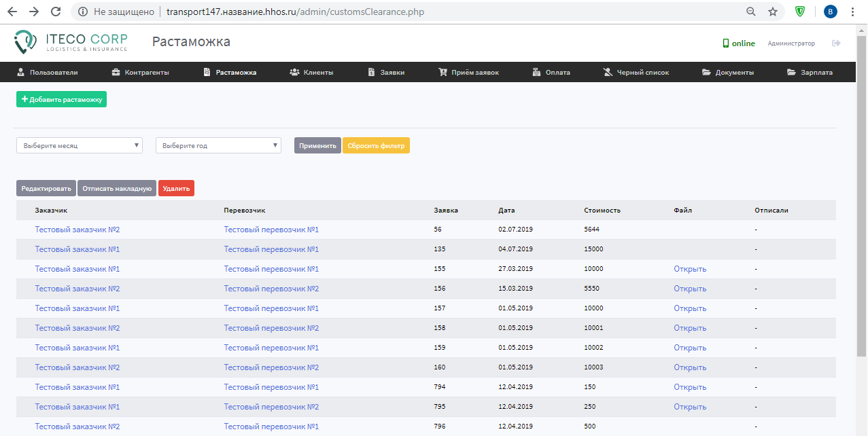Reload the page with browser refresh icon
868x436 pixels.
[56, 12]
